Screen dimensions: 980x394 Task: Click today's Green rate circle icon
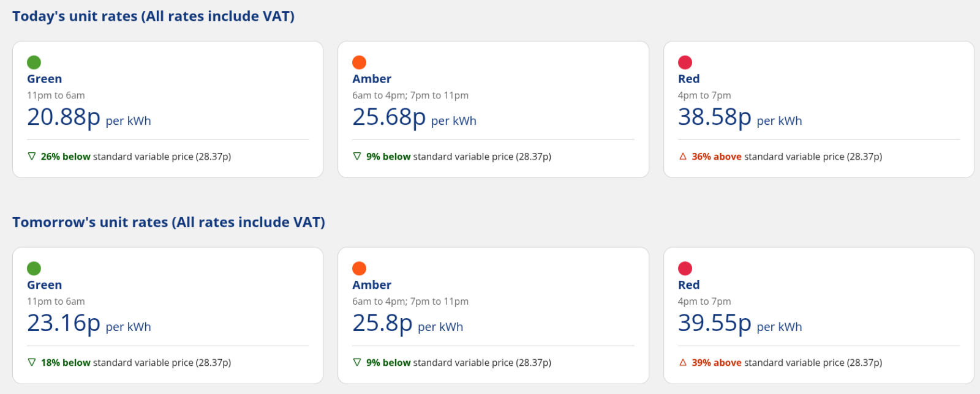click(34, 62)
